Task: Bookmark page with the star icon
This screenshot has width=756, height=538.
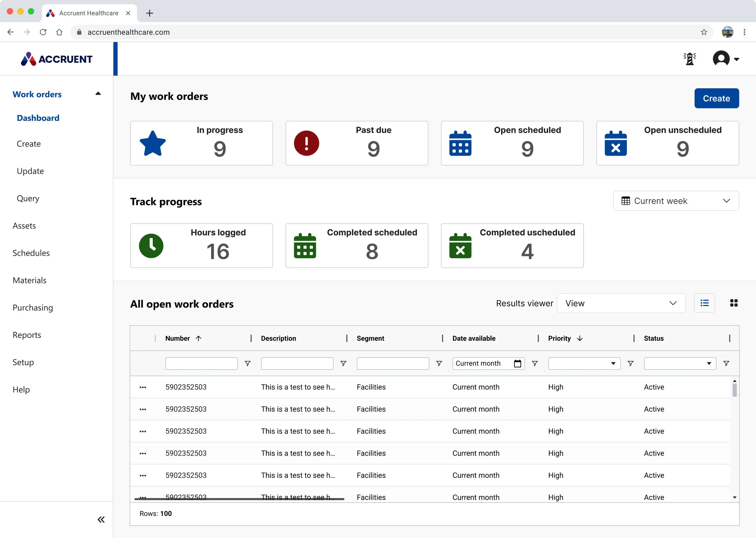Action: pos(704,32)
